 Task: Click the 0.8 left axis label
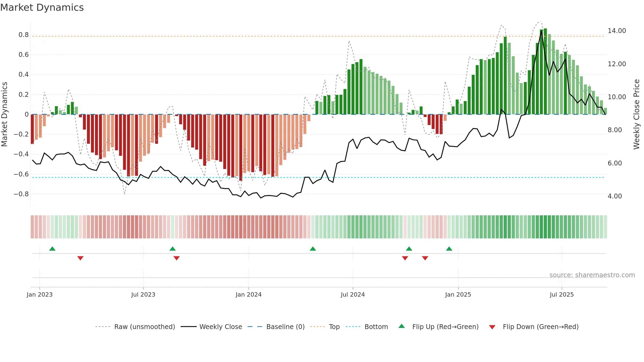click(24, 35)
